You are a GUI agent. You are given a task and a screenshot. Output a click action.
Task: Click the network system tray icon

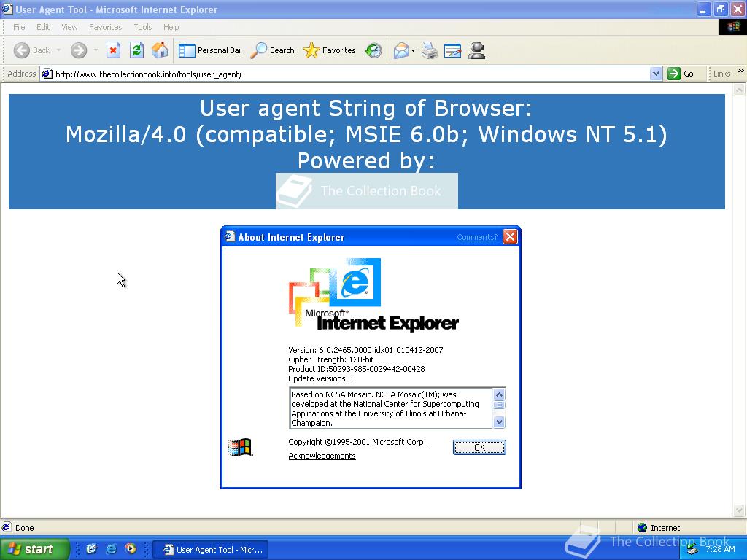pos(692,550)
